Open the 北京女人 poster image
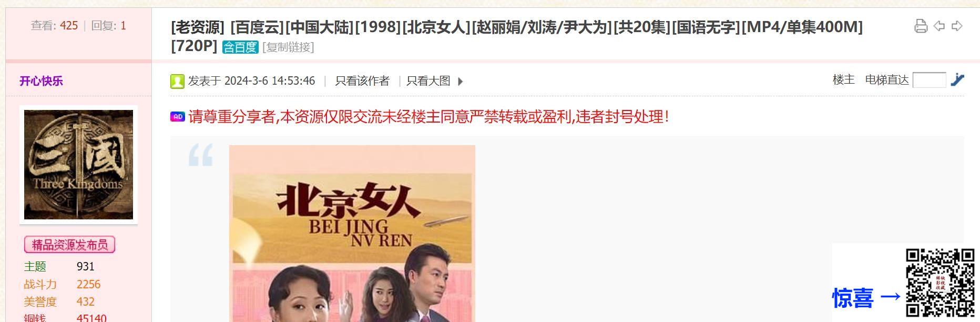This screenshot has width=980, height=322. pos(352,234)
